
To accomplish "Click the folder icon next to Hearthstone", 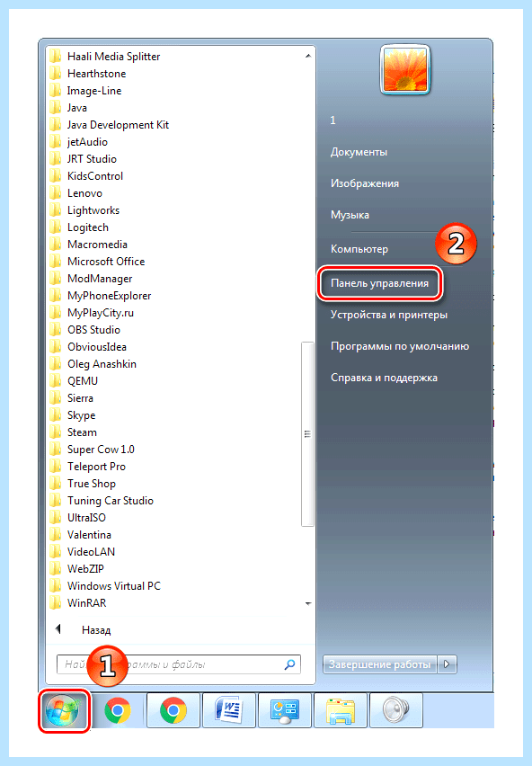I will (55, 74).
